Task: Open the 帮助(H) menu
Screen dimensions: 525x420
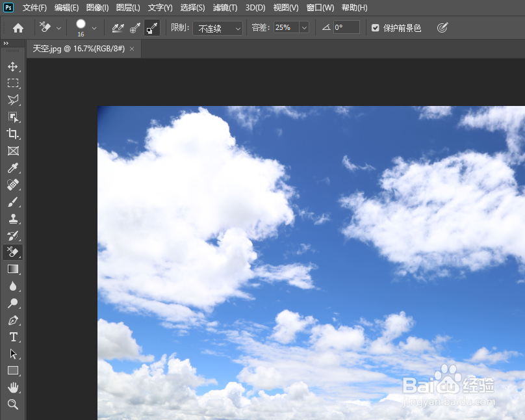Action: point(354,7)
